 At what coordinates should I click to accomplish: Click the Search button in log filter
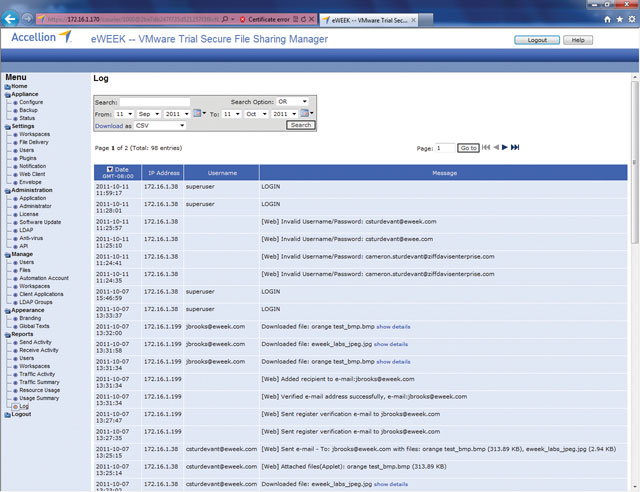coord(301,125)
